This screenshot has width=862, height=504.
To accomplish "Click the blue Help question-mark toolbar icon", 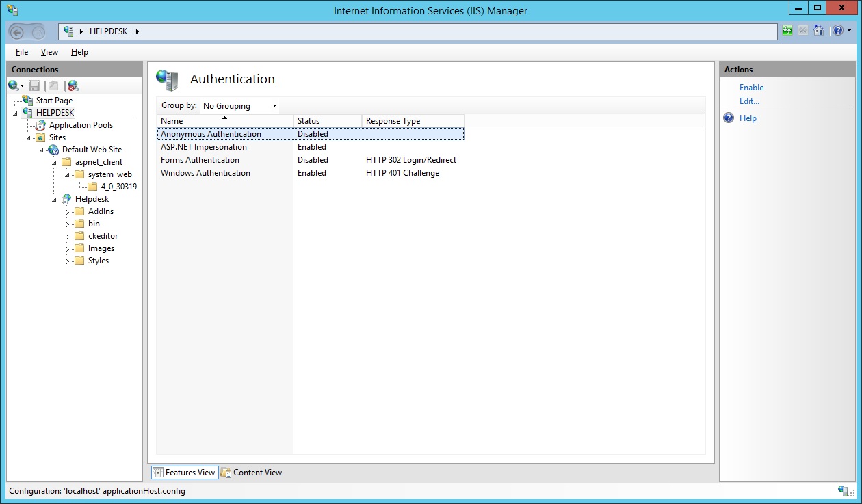I will [837, 31].
